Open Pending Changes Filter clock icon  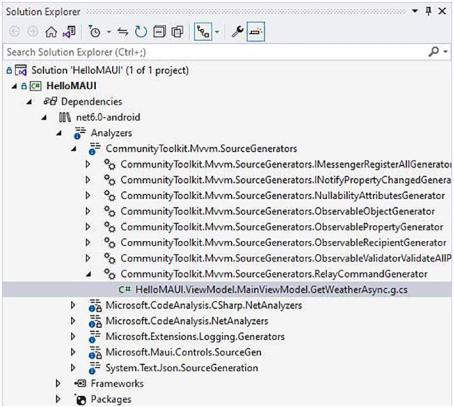click(x=95, y=32)
